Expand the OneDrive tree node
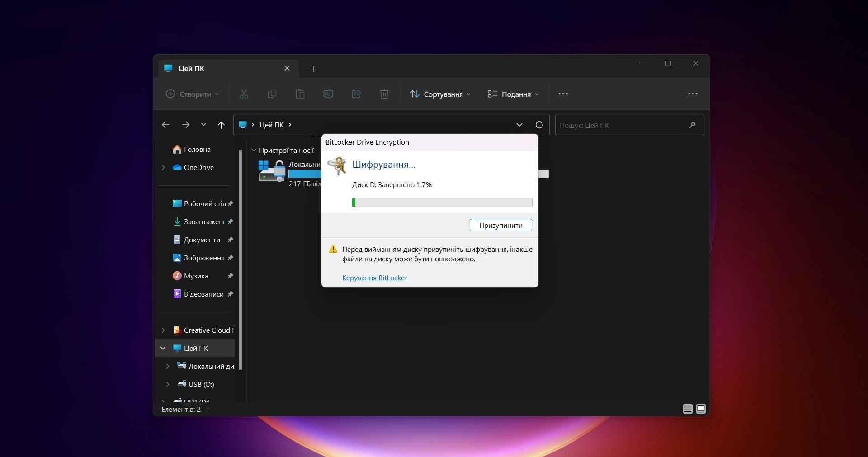 click(x=163, y=167)
